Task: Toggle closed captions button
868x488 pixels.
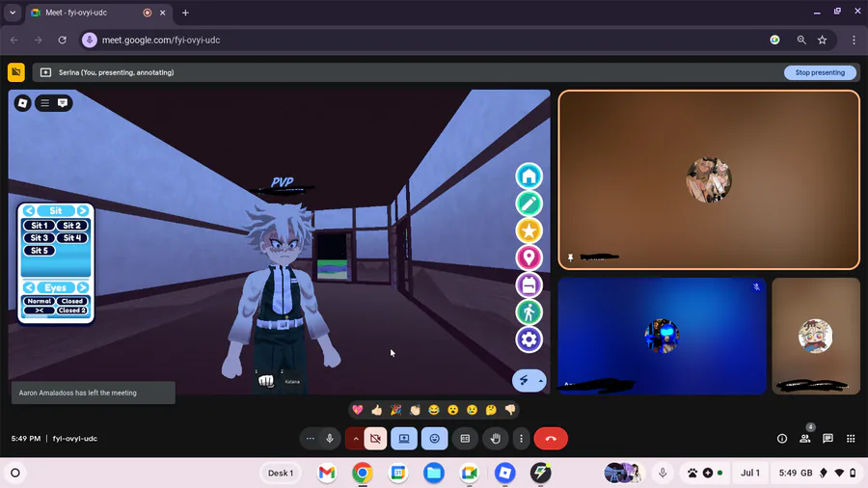Action: 465,439
